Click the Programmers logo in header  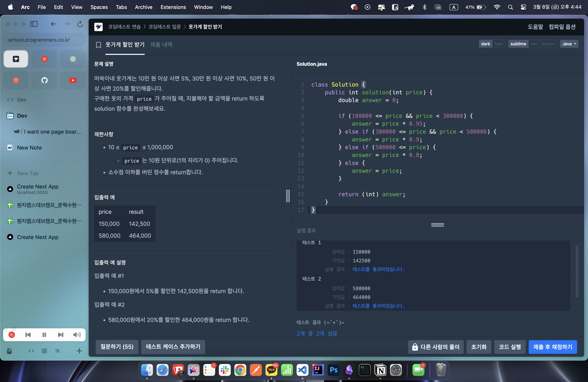[98, 27]
